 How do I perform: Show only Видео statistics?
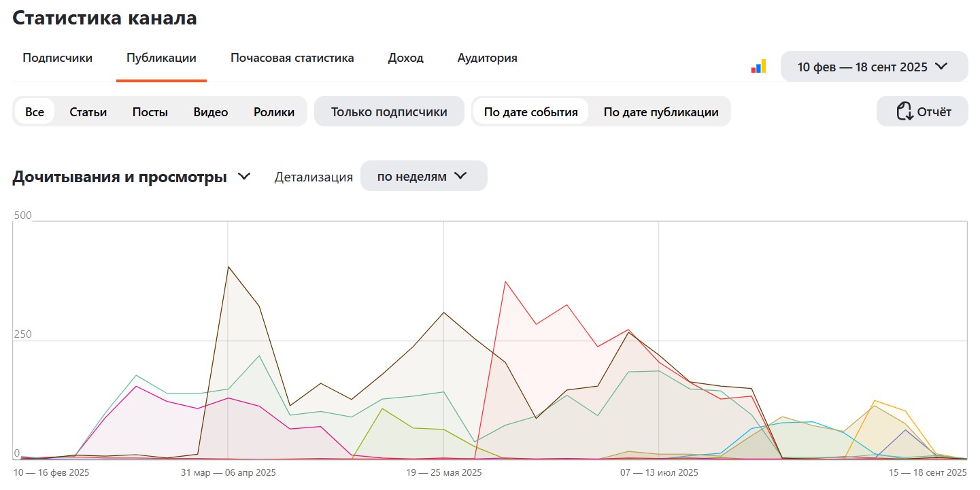(210, 111)
